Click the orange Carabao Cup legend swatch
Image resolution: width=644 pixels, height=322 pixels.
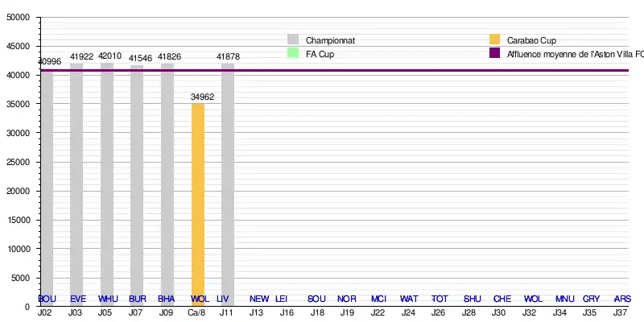click(x=494, y=39)
